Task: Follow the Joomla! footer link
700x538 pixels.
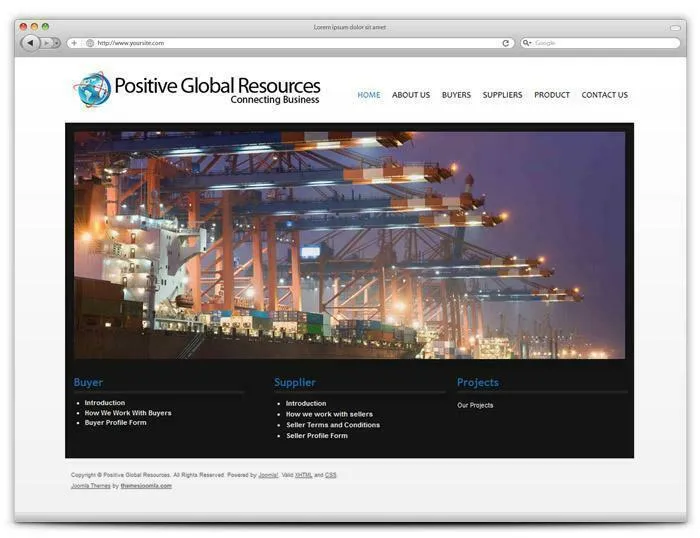Action: [268, 475]
